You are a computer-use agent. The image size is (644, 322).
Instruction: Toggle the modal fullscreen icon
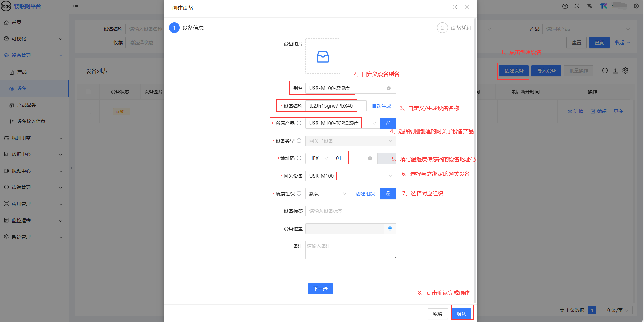[x=455, y=7]
